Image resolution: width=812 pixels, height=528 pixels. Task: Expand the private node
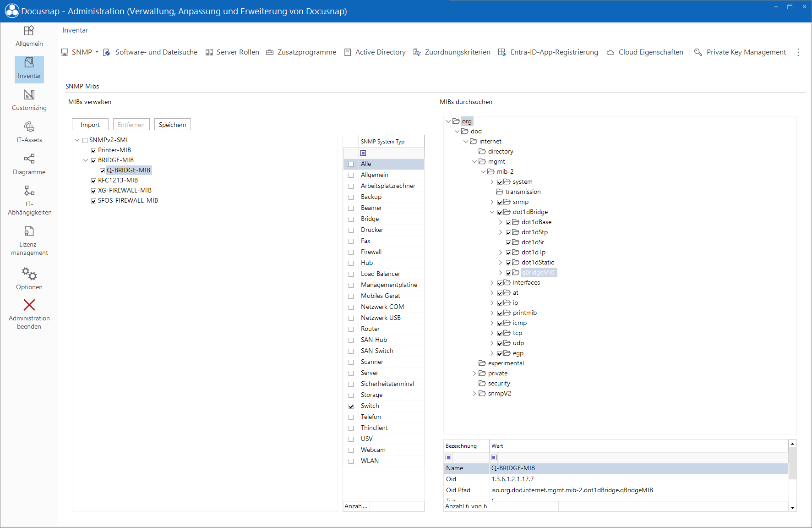(x=474, y=374)
